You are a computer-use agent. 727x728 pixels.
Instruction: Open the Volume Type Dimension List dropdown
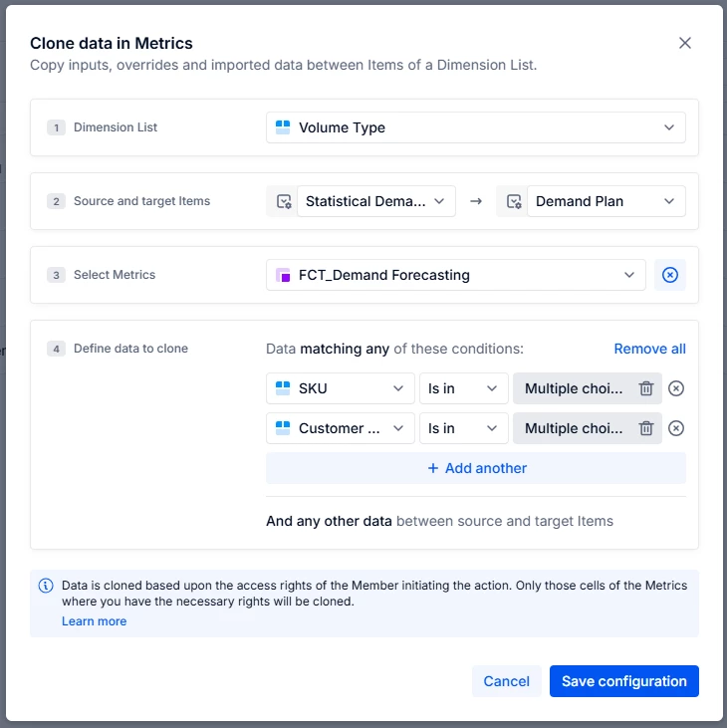[475, 127]
